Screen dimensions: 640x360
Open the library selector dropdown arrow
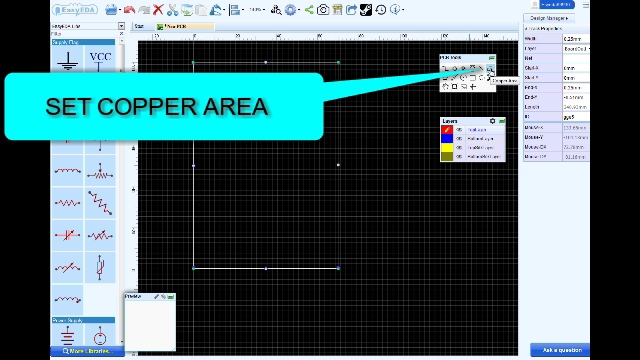click(x=121, y=26)
